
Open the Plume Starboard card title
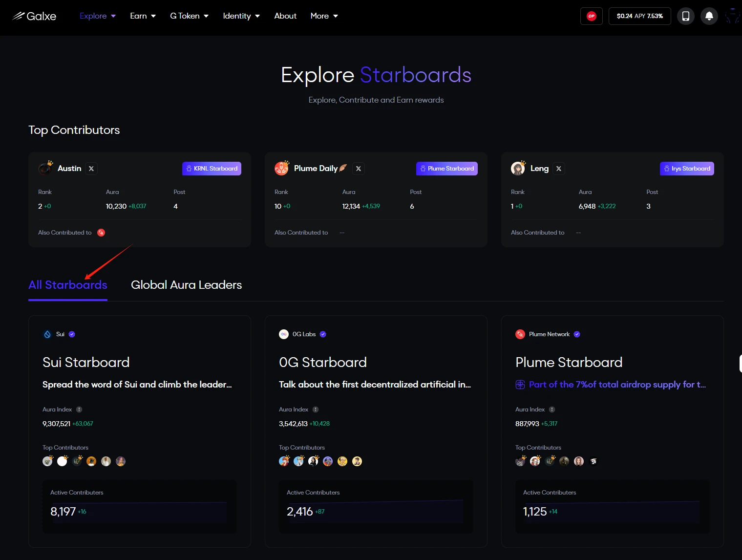click(569, 362)
